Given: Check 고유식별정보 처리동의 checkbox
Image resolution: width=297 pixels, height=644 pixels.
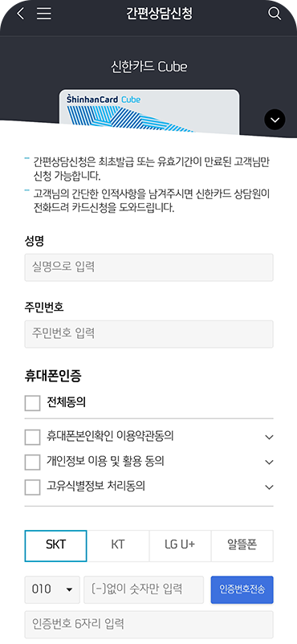Looking at the screenshot, I should (32, 487).
